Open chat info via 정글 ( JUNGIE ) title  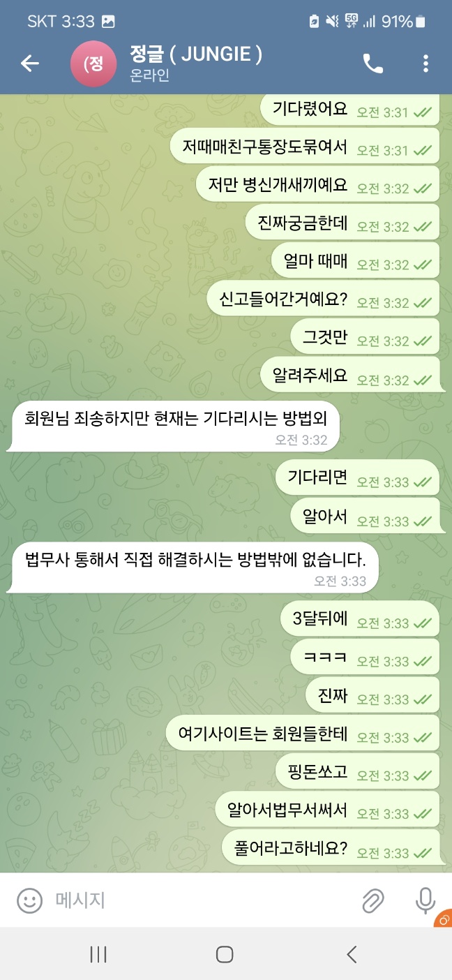(x=196, y=54)
